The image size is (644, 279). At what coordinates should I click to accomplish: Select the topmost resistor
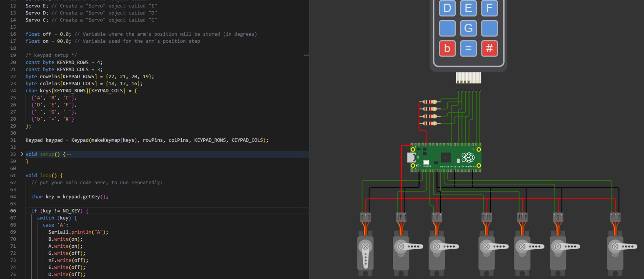click(x=430, y=102)
